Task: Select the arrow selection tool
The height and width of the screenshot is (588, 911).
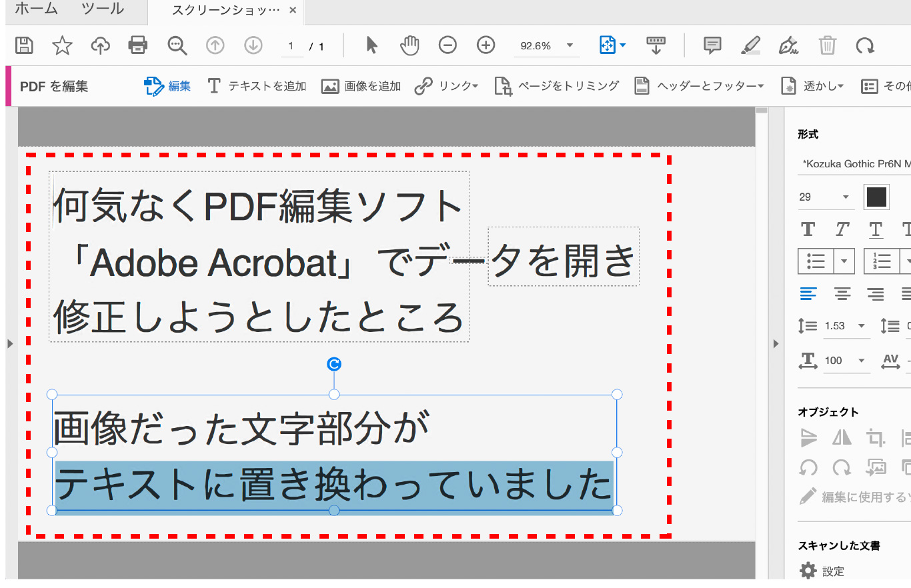Action: point(371,45)
